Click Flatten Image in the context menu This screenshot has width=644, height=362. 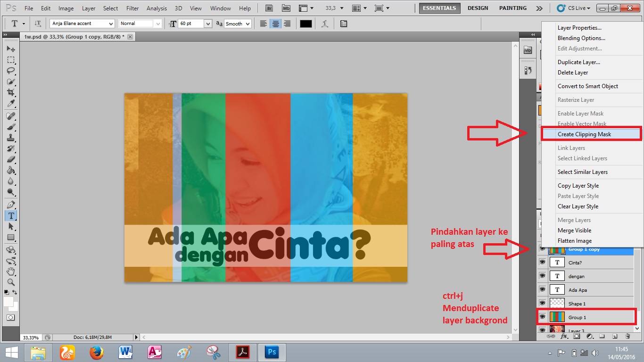576,240
